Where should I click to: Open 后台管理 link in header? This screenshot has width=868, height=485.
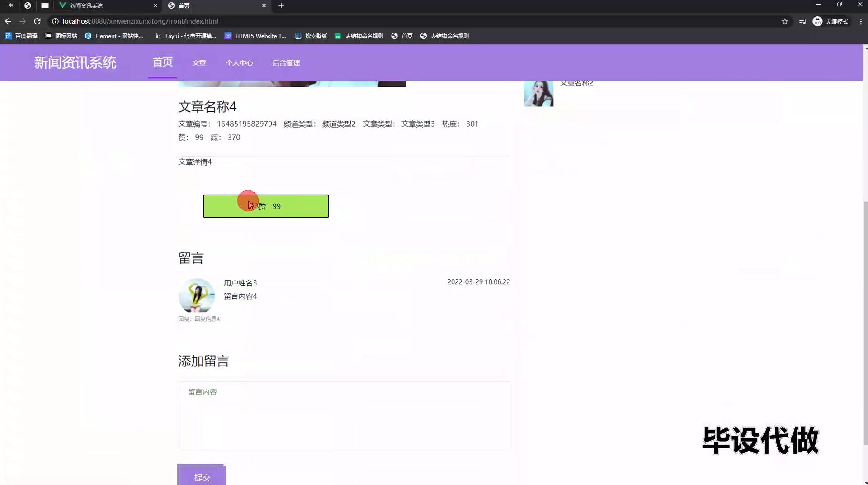[286, 63]
